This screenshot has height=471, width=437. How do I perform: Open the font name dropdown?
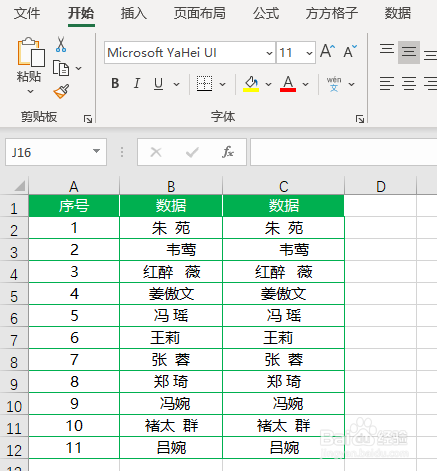[x=269, y=53]
